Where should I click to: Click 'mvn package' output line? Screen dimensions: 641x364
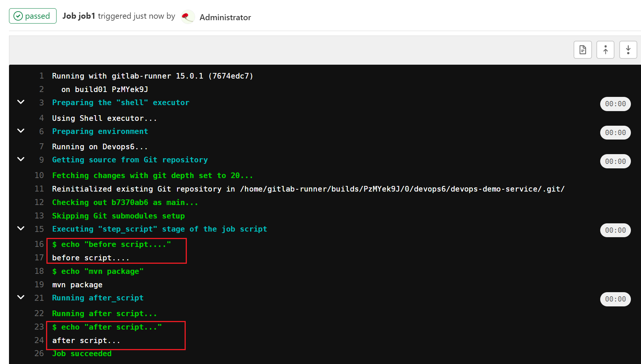[77, 285]
